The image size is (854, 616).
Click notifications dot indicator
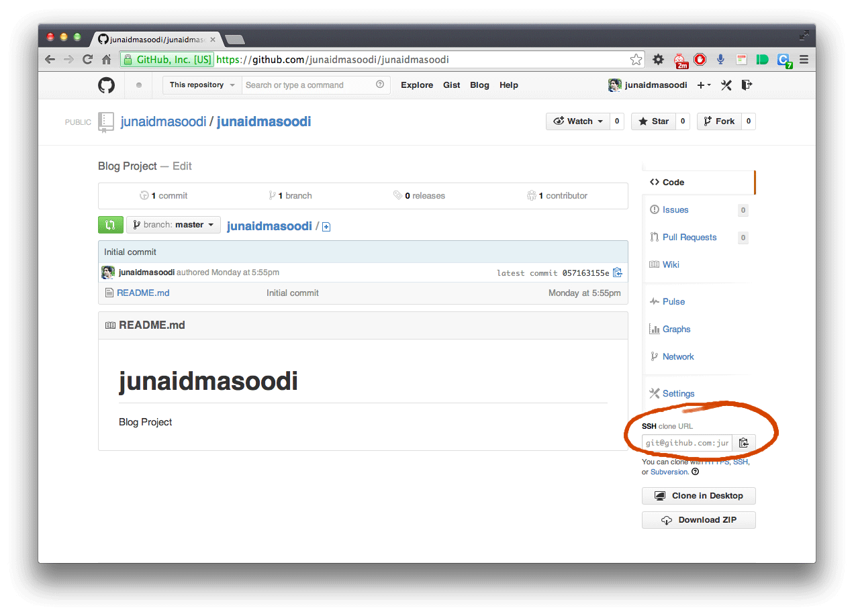[x=139, y=85]
